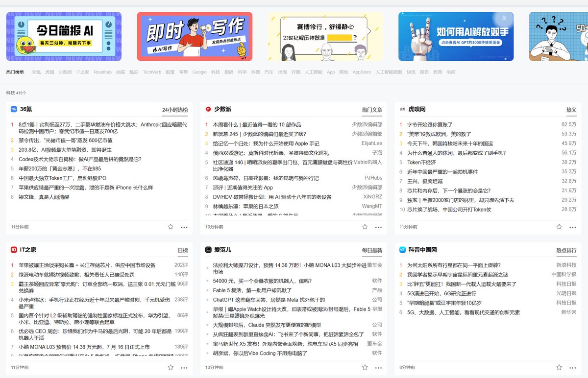588x378 pixels.
Task: Click the 虎嗅网 logo icon
Action: point(402,109)
